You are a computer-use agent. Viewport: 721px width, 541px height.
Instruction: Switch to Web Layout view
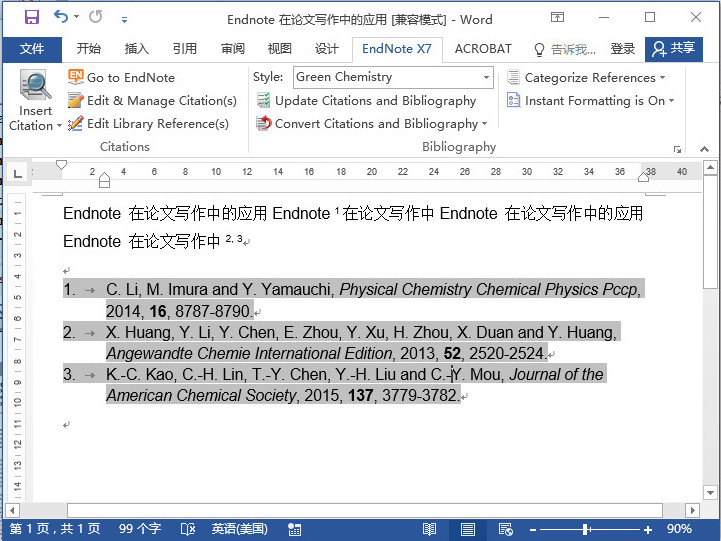pyautogui.click(x=506, y=530)
